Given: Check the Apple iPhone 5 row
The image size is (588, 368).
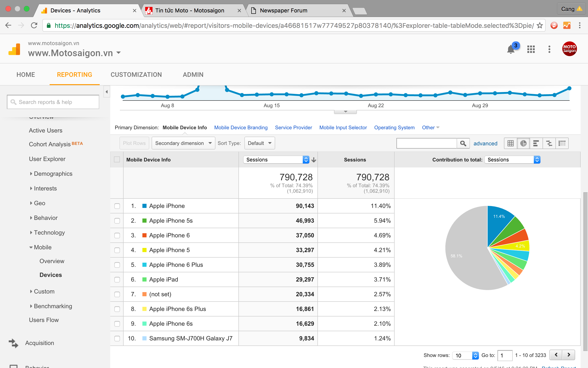Looking at the screenshot, I should tap(117, 250).
